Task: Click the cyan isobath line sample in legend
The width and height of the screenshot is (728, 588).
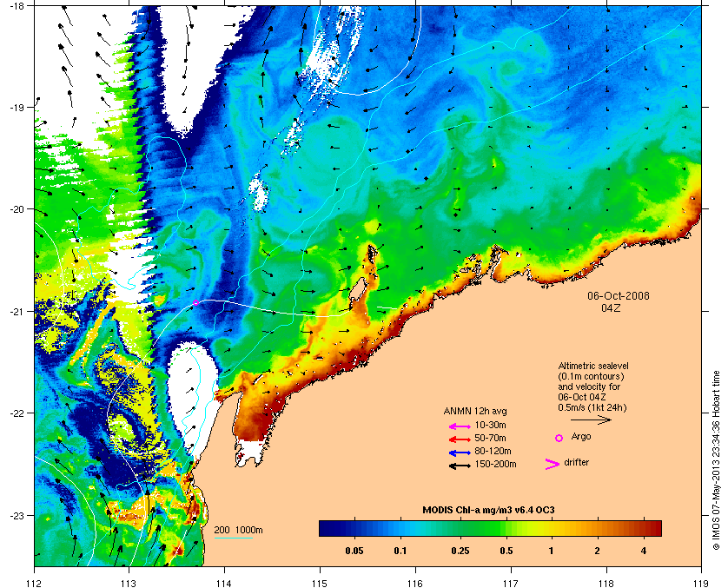Action: [233, 538]
